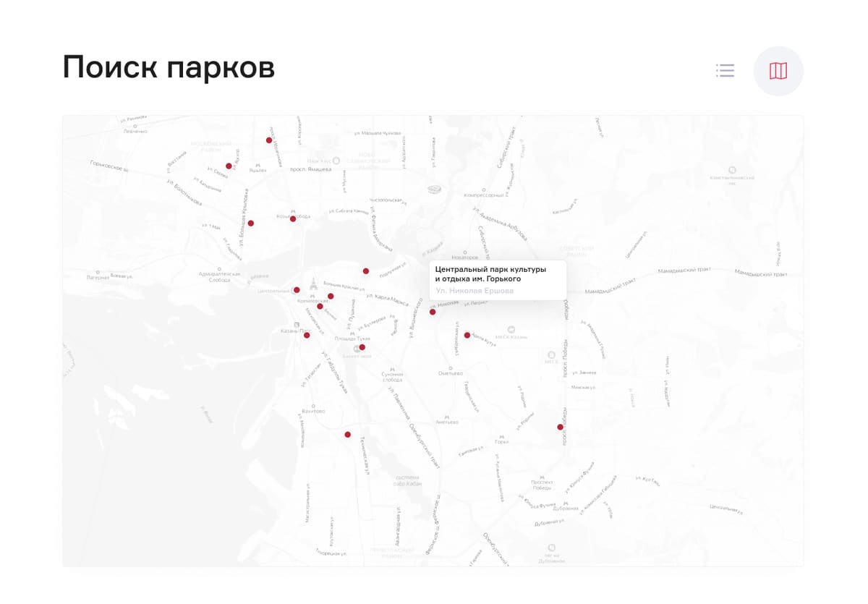Click the Эйфелева tower landmark icon
The image size is (868, 604).
click(313, 283)
